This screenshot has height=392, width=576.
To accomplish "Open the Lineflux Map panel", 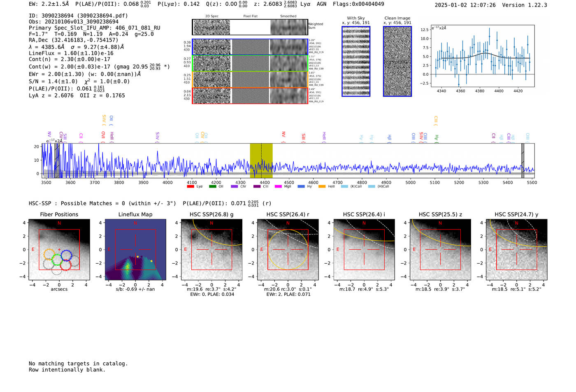I will 135,250.
